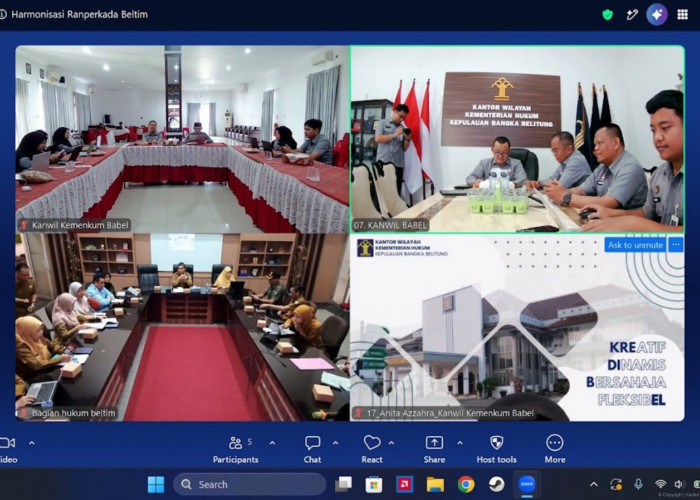This screenshot has height=500, width=700.
Task: Open Microsoft Store from the taskbar
Action: coord(374,484)
